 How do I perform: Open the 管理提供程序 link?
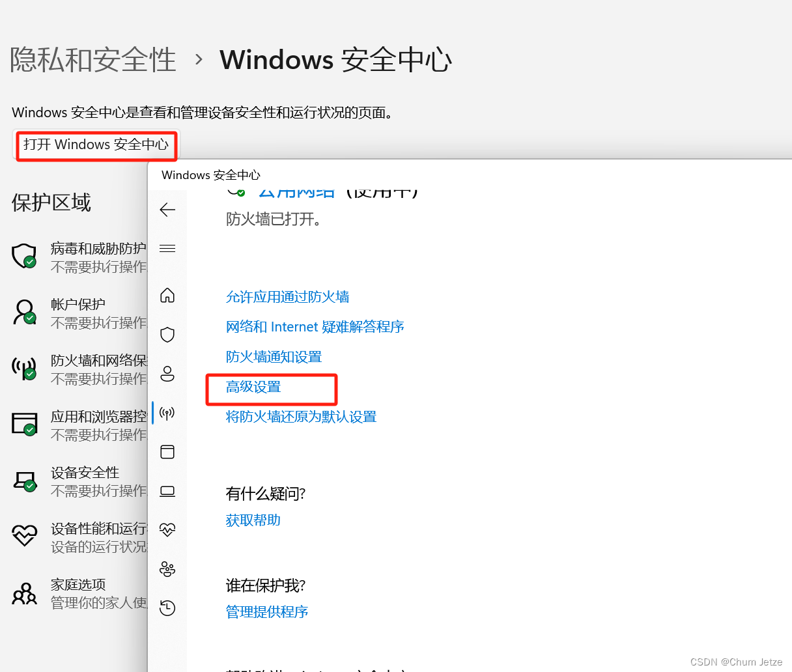click(x=266, y=612)
